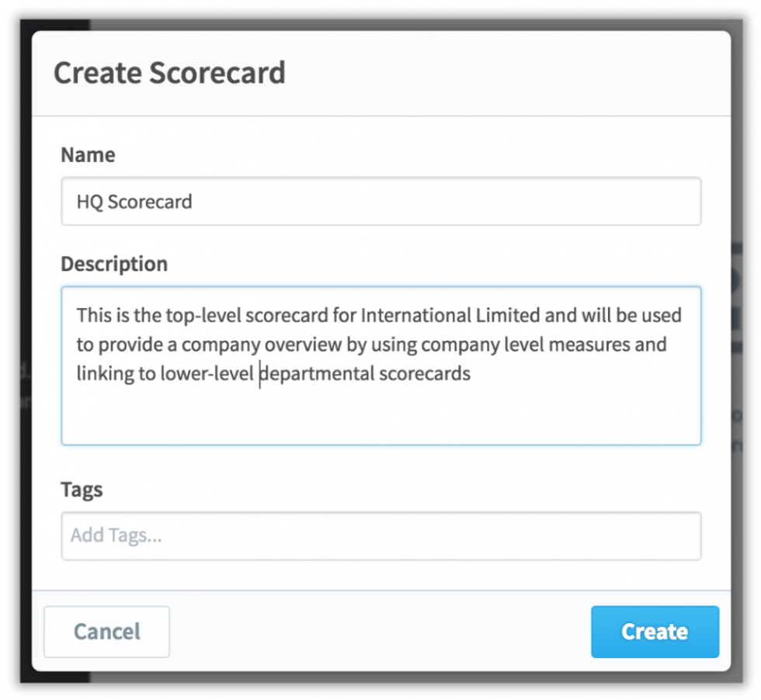Dismiss the dialog using Cancel
The image size is (761, 700).
point(106,631)
